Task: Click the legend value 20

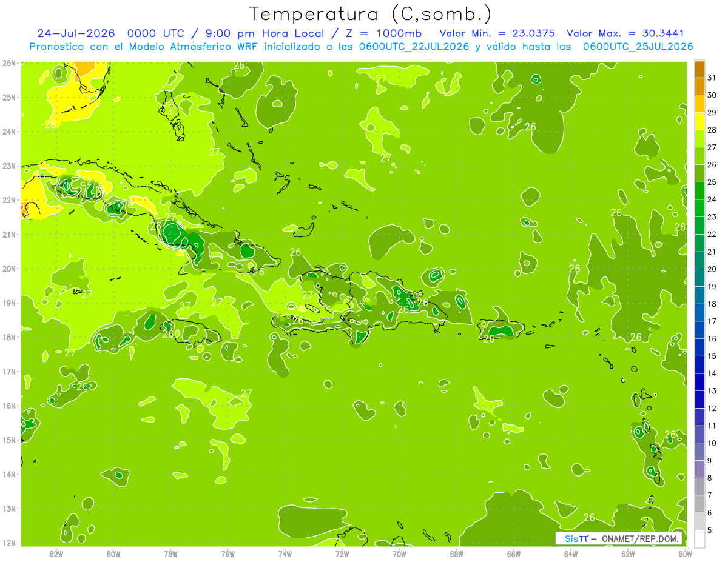Action: [x=712, y=269]
